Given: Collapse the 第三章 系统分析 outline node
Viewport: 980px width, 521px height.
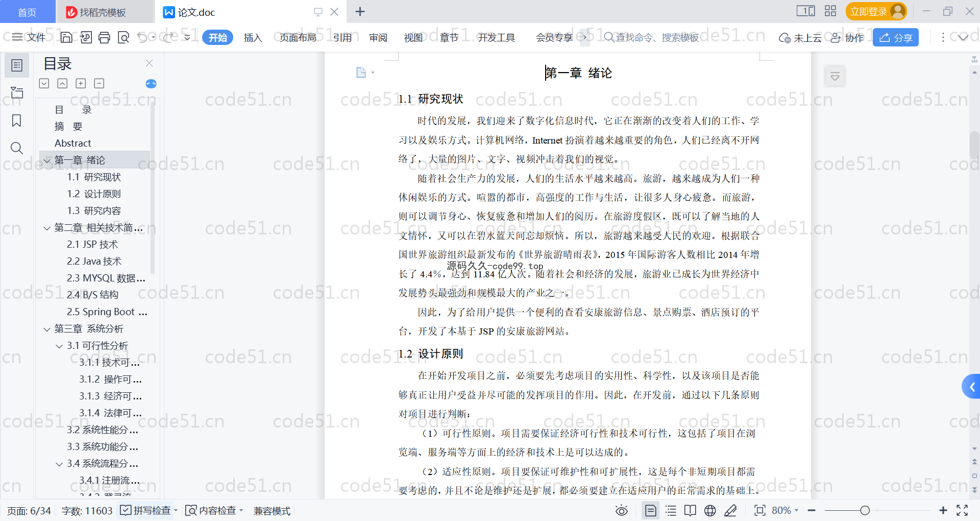Looking at the screenshot, I should (47, 329).
